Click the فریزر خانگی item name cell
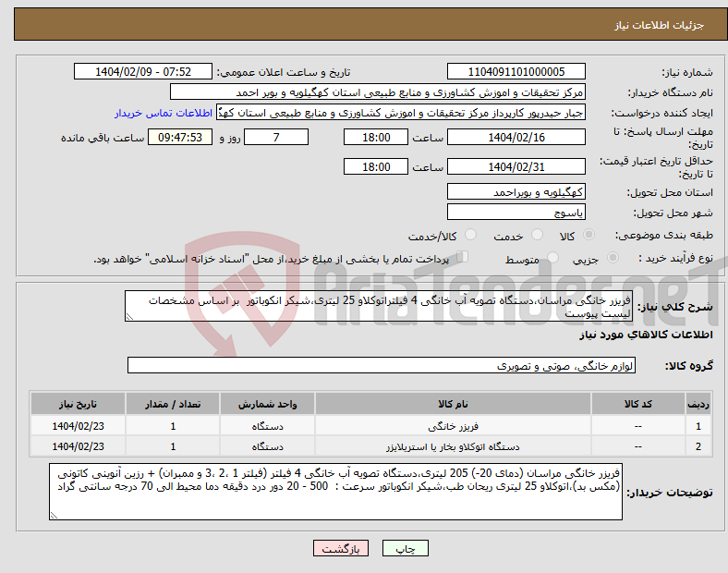 [x=453, y=426]
